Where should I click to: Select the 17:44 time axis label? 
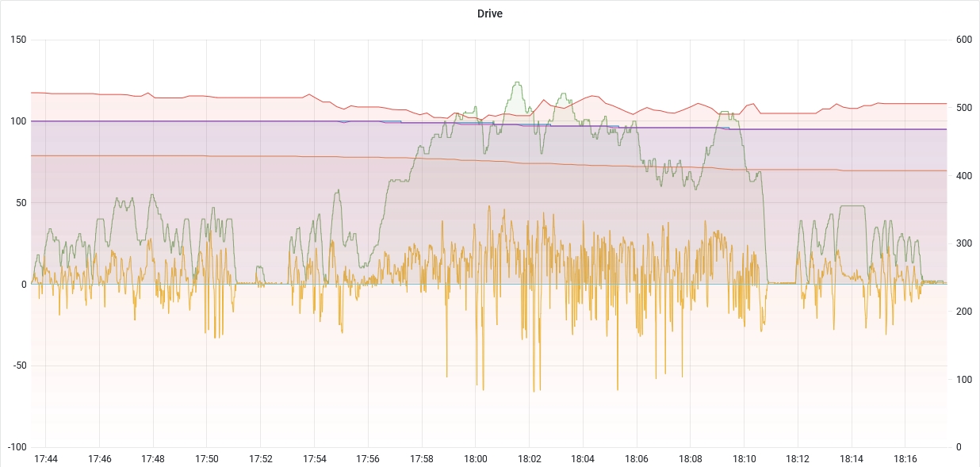pos(46,459)
